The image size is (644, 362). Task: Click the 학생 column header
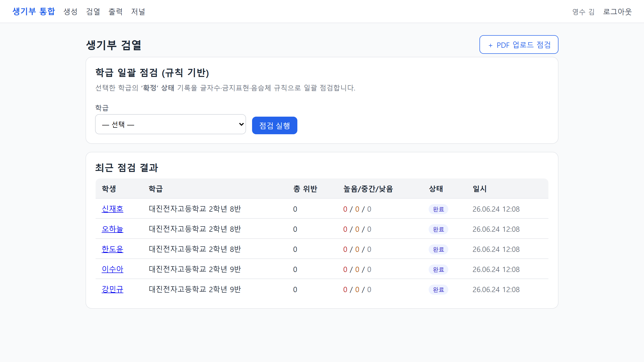click(109, 189)
